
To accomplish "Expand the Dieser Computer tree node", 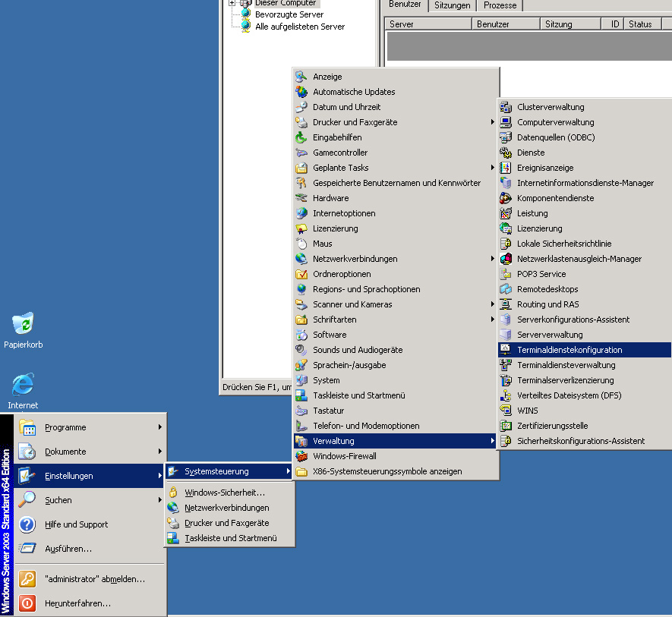I will pyautogui.click(x=232, y=3).
